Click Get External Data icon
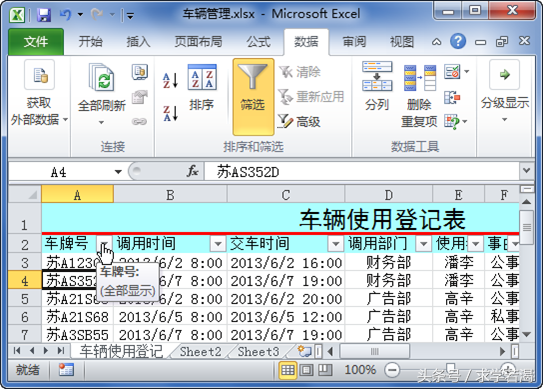 [39, 75]
